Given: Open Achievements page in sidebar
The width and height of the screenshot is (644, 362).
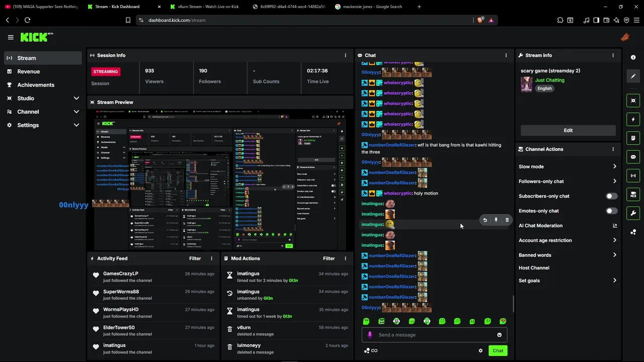Looking at the screenshot, I should [43, 85].
